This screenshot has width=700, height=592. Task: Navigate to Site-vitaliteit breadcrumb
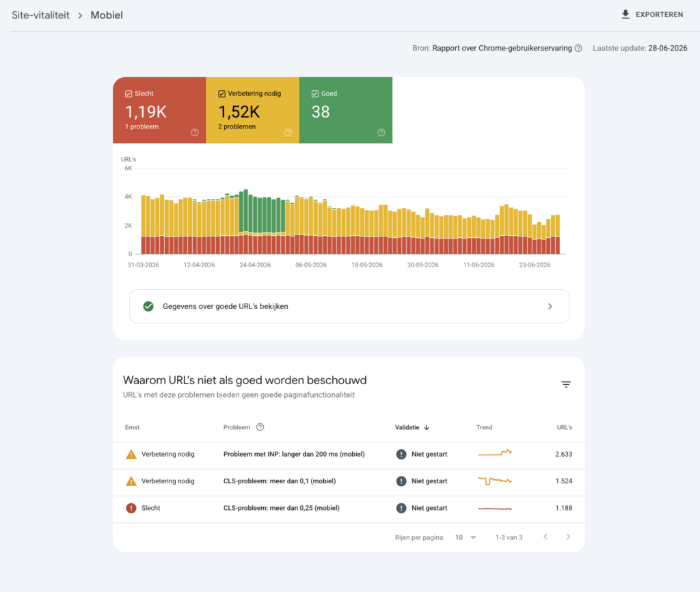click(x=40, y=15)
